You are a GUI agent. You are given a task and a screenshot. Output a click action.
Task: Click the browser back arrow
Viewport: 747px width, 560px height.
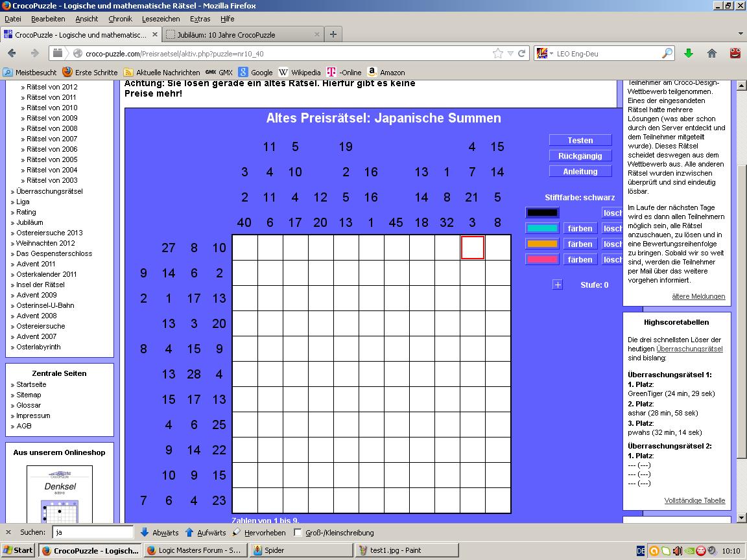pyautogui.click(x=12, y=53)
